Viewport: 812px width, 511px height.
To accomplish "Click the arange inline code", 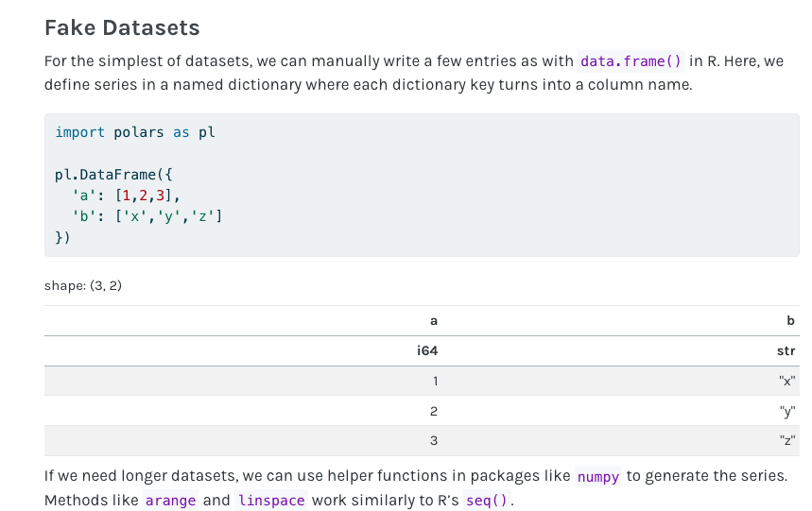I will tap(170, 501).
